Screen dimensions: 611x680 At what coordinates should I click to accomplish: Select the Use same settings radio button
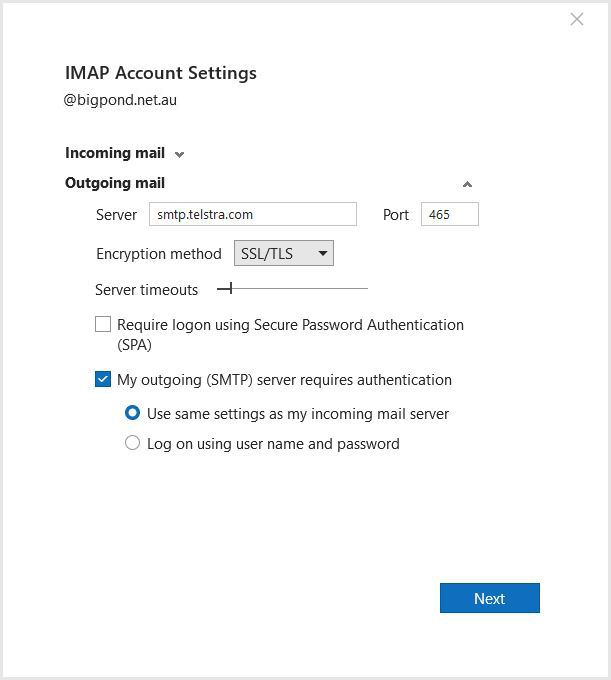[x=132, y=413]
